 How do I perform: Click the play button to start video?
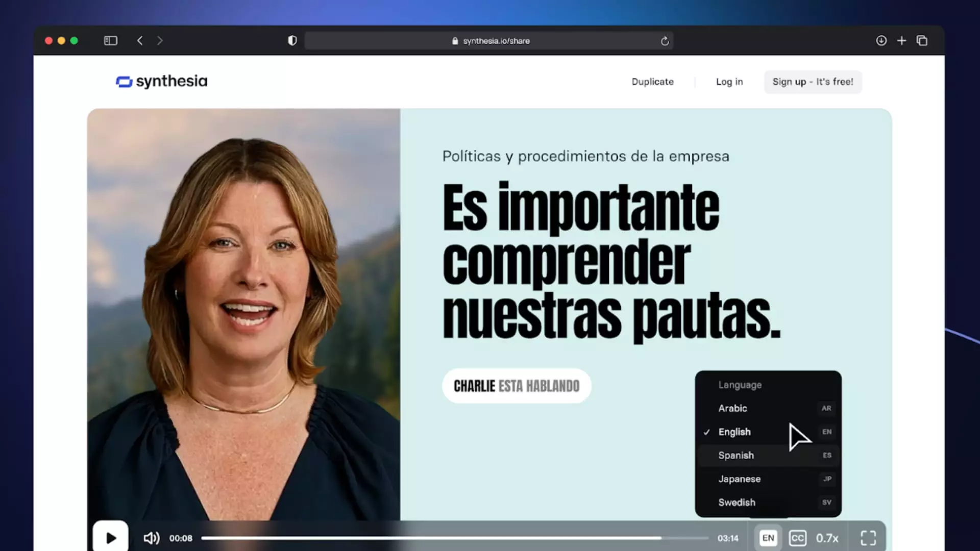click(110, 538)
